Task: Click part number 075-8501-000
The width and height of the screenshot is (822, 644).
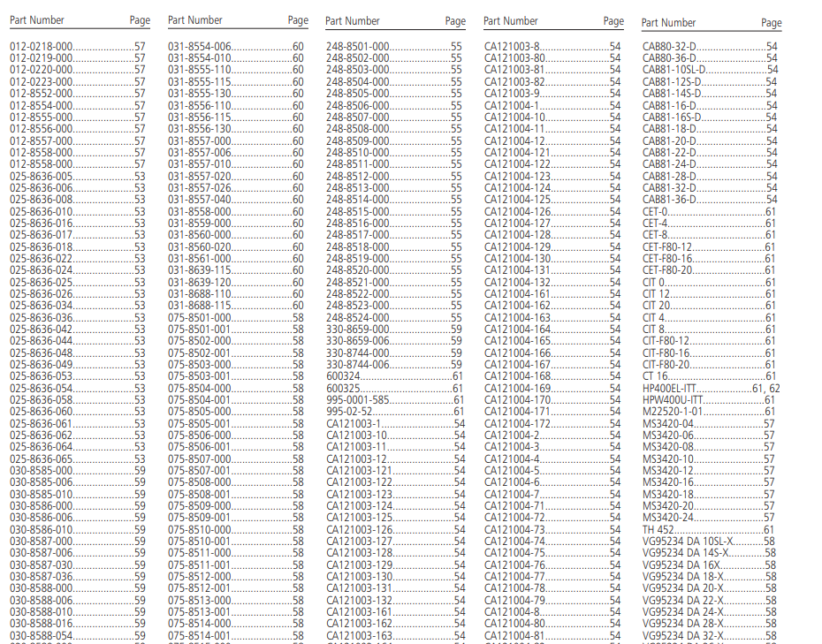Action: 200,317
